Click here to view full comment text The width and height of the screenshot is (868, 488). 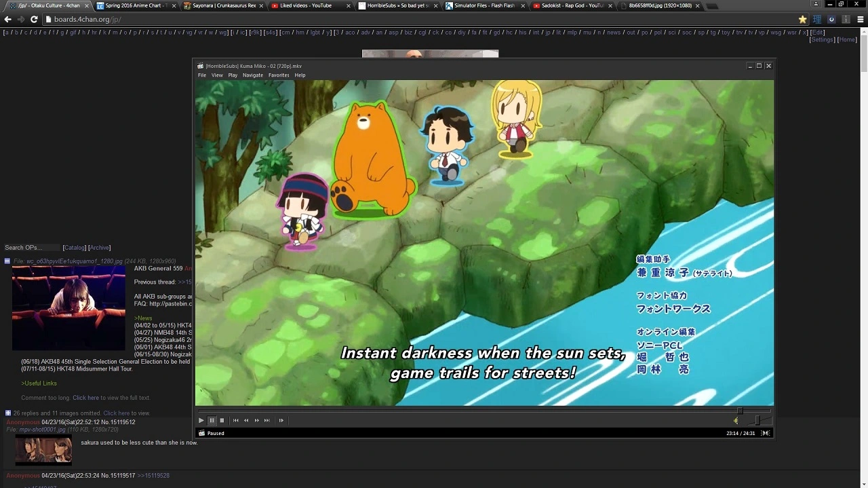click(85, 398)
